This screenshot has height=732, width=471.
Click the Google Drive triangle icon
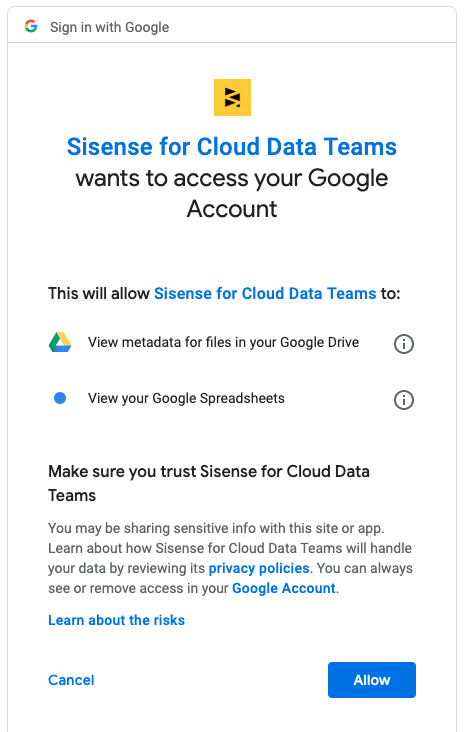pyautogui.click(x=60, y=342)
